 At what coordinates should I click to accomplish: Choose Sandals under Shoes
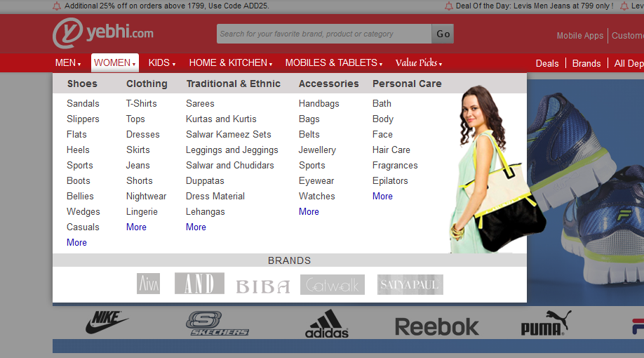83,104
